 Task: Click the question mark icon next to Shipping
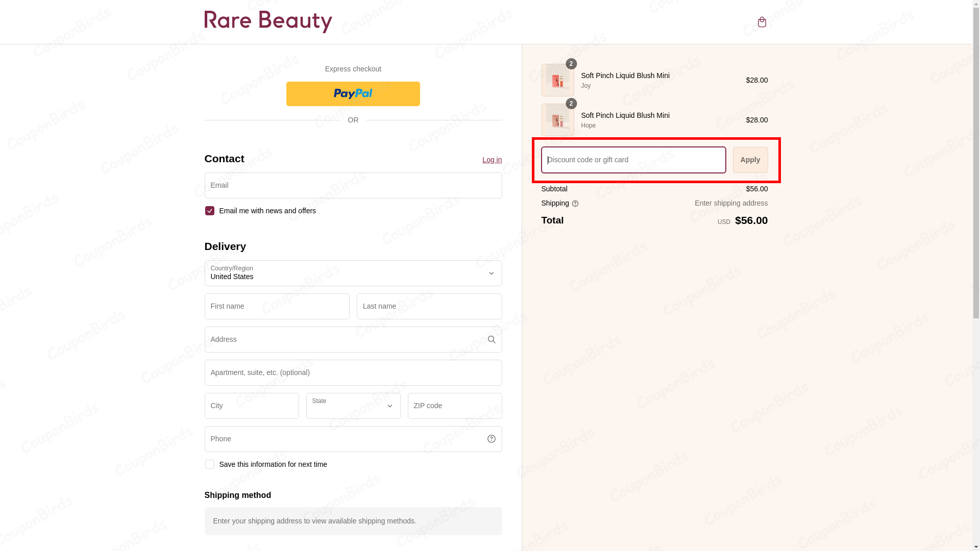[x=575, y=204]
